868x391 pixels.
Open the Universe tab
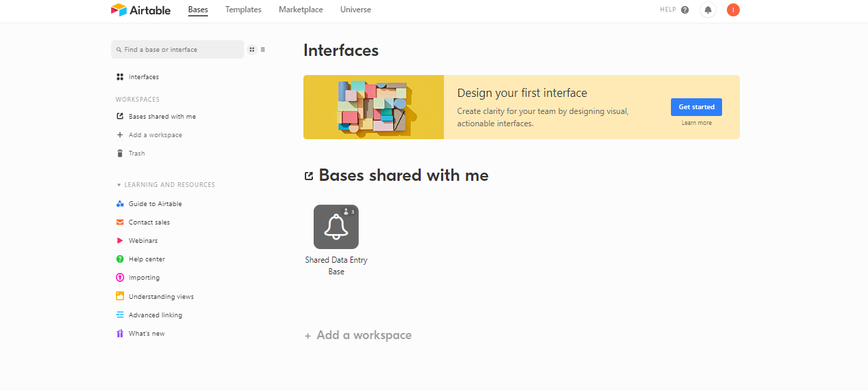click(356, 10)
